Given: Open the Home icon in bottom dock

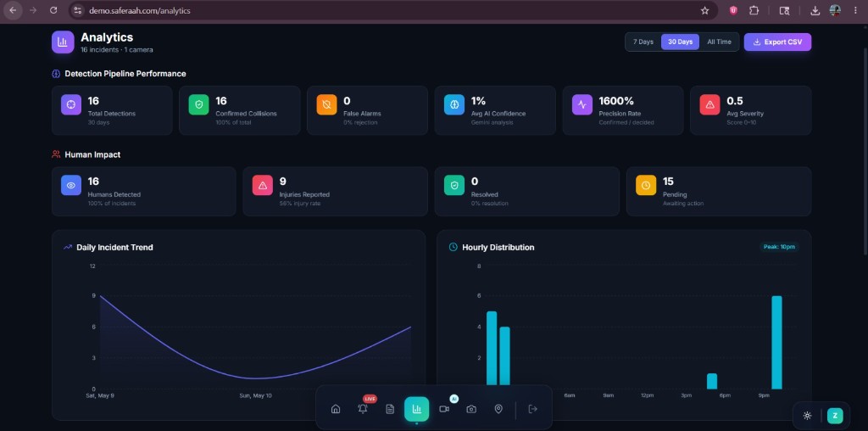Looking at the screenshot, I should 336,409.
